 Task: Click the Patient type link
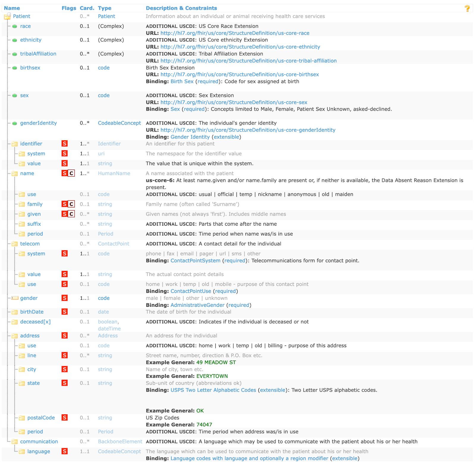[x=107, y=16]
